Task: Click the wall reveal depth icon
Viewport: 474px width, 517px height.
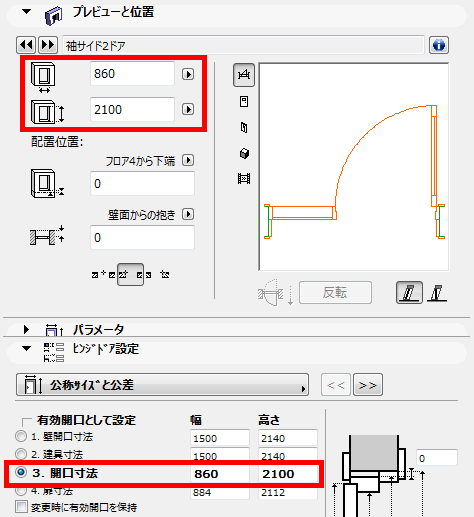Action: point(47,237)
